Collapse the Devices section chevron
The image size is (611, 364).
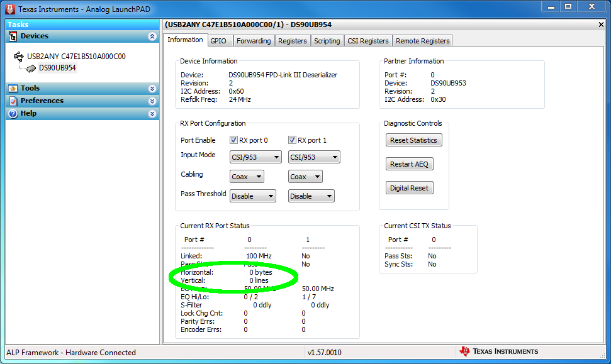pyautogui.click(x=152, y=36)
